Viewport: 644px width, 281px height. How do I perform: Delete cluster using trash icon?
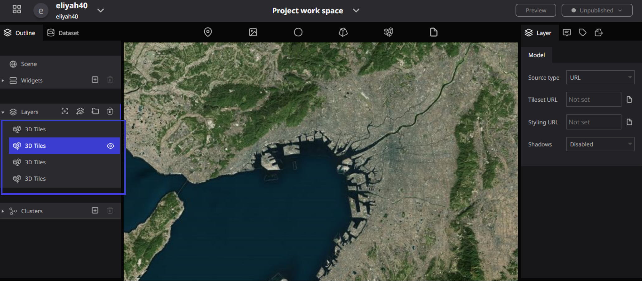[110, 210]
